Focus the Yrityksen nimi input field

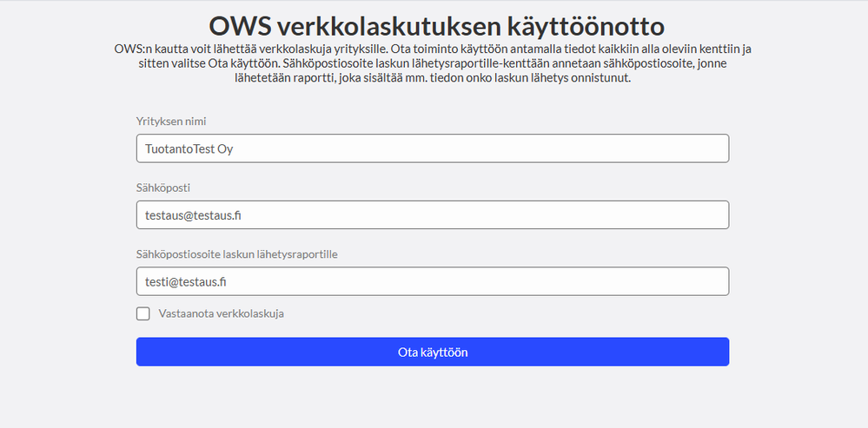[x=433, y=148]
